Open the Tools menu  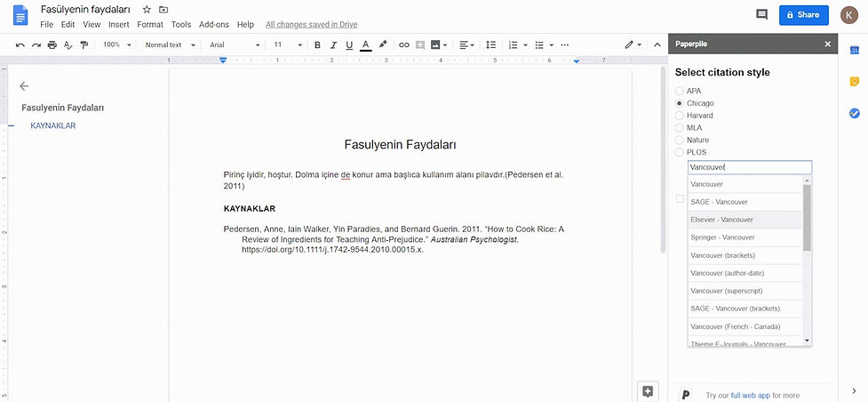tap(181, 24)
